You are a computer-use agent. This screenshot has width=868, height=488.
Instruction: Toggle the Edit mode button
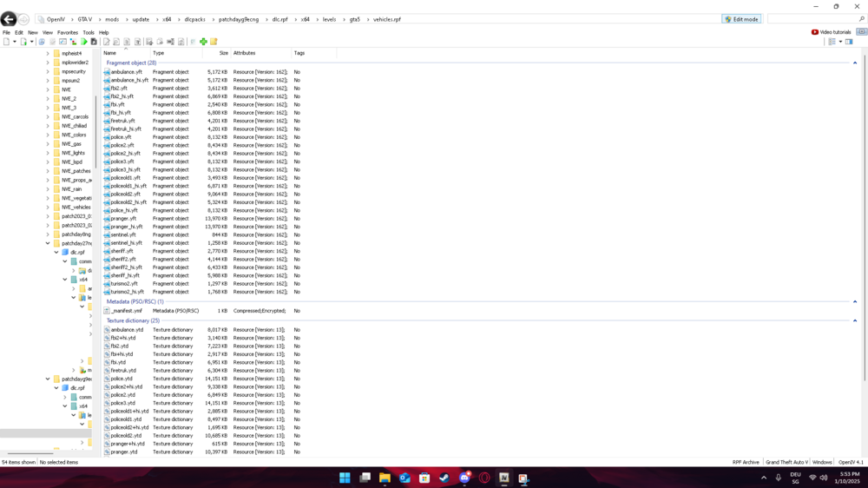(741, 19)
